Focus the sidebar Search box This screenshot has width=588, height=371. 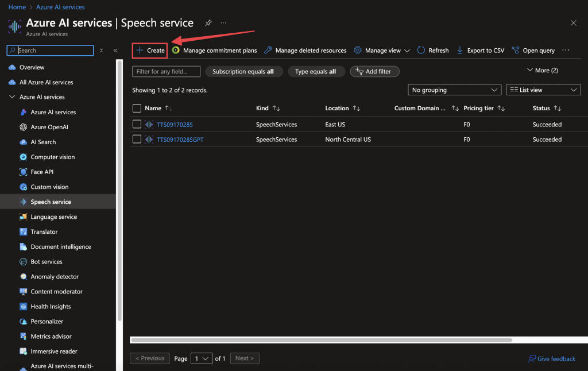click(x=51, y=51)
